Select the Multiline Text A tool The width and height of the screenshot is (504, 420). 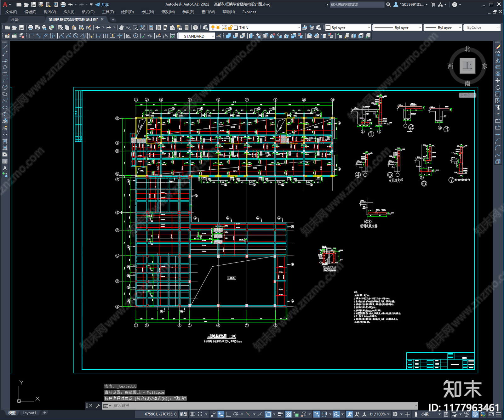(x=5, y=168)
